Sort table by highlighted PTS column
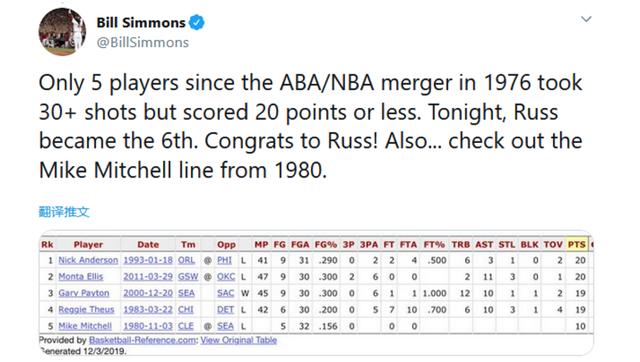This screenshot has height=362, width=640. (x=576, y=244)
